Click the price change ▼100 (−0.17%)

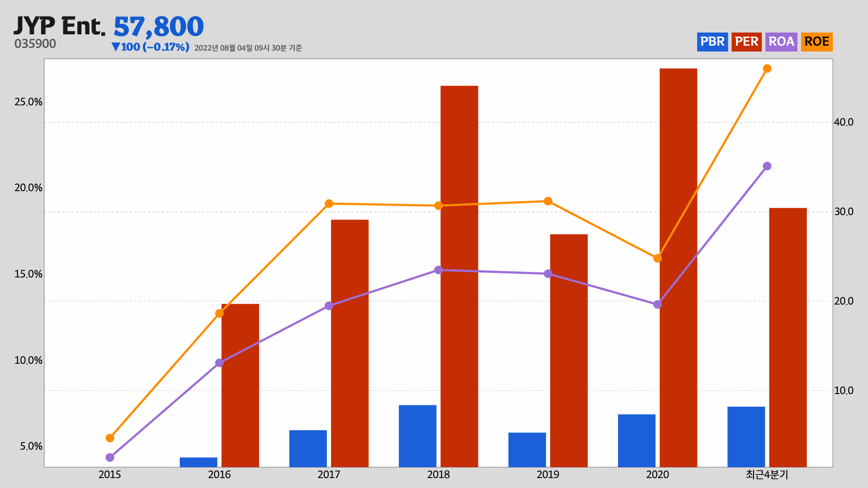coord(150,47)
